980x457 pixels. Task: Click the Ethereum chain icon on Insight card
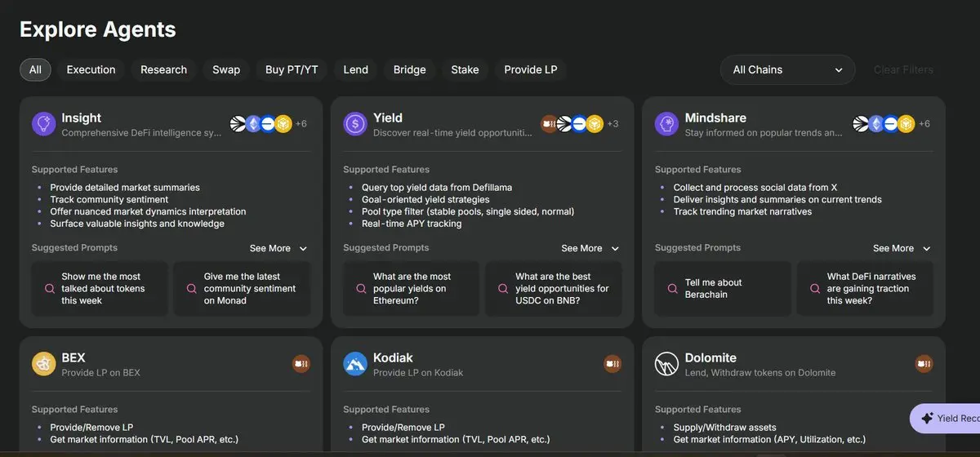253,124
